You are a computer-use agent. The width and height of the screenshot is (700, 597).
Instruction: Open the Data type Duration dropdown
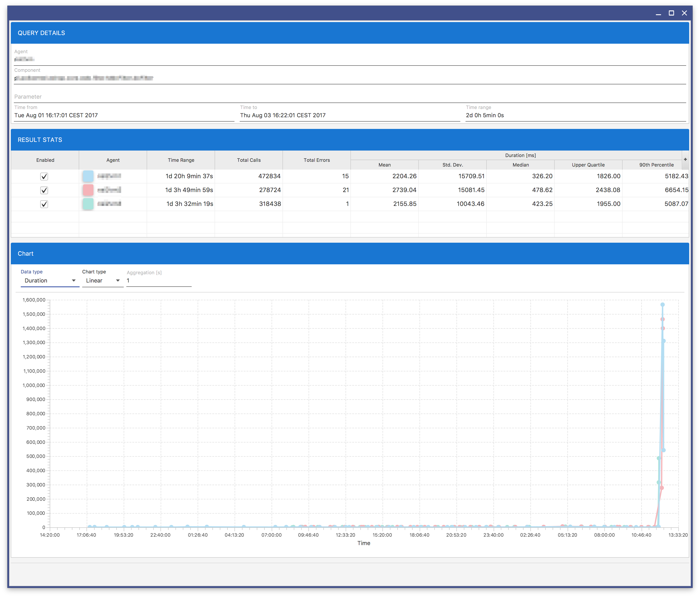50,280
